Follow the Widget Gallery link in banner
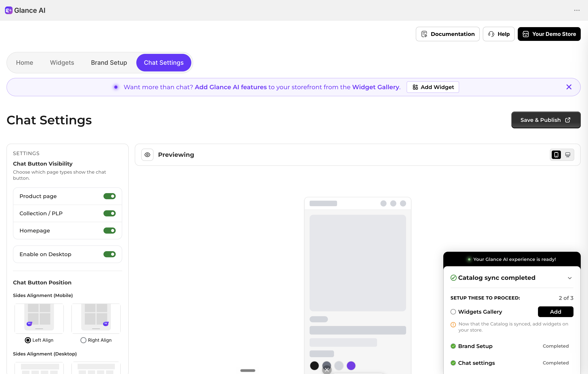 (376, 87)
